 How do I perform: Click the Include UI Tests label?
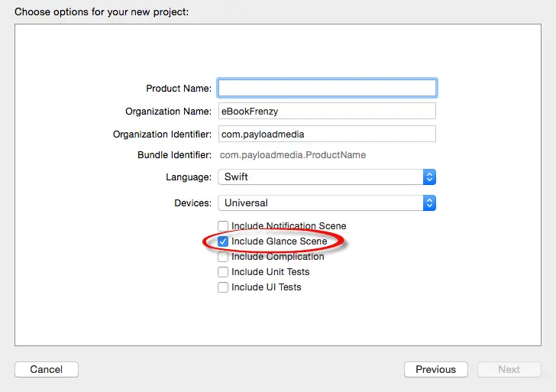click(267, 287)
